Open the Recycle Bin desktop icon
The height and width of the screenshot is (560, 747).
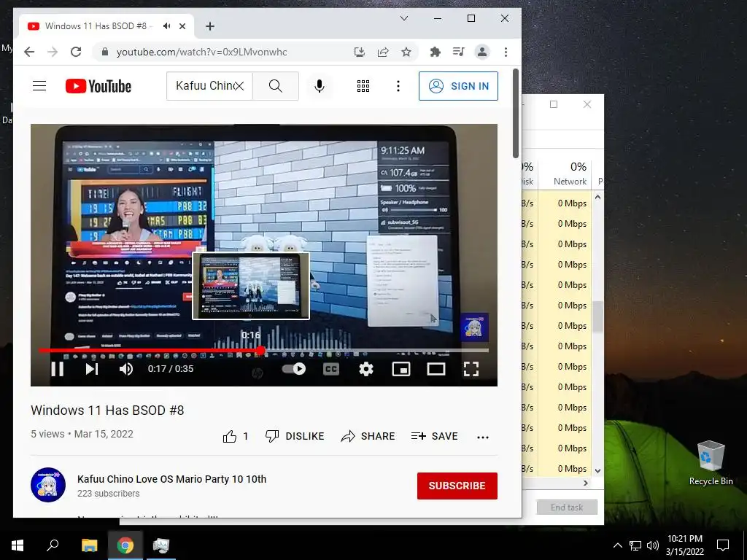711,463
